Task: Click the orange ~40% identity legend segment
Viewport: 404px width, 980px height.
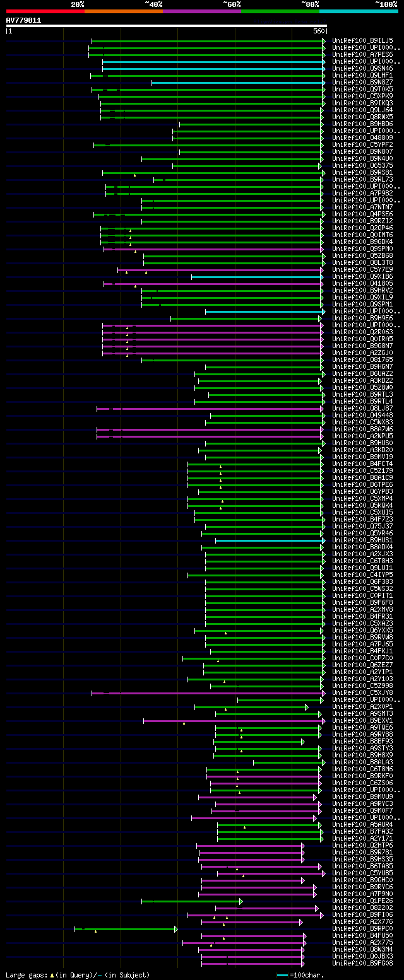Action: [x=123, y=11]
